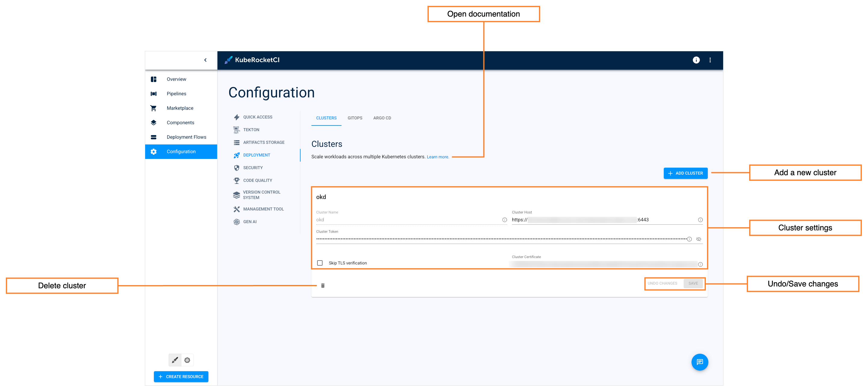Open the ARGO CD tab
The height and width of the screenshot is (392, 868).
point(382,118)
